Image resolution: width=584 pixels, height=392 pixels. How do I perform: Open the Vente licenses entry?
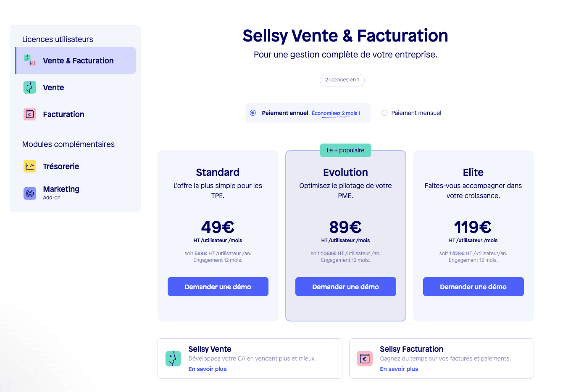click(x=53, y=87)
